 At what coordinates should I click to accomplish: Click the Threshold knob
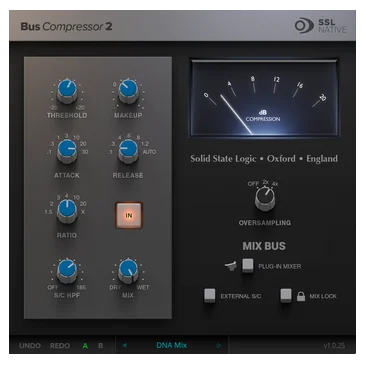click(67, 91)
